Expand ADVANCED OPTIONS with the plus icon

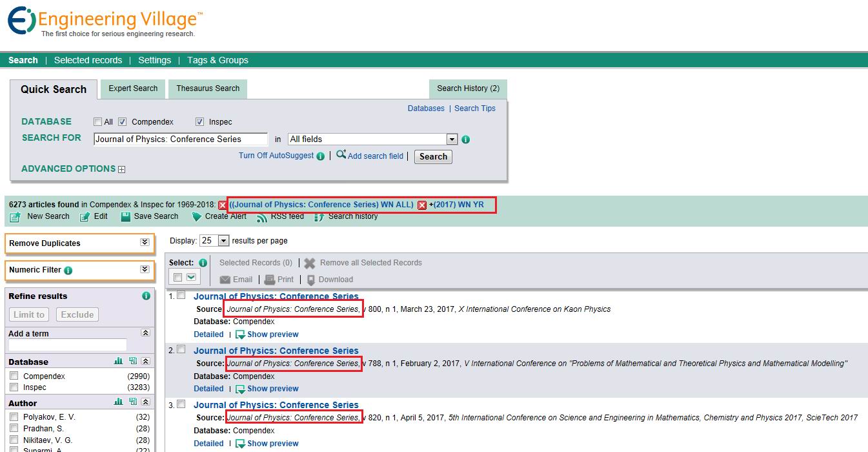point(121,169)
